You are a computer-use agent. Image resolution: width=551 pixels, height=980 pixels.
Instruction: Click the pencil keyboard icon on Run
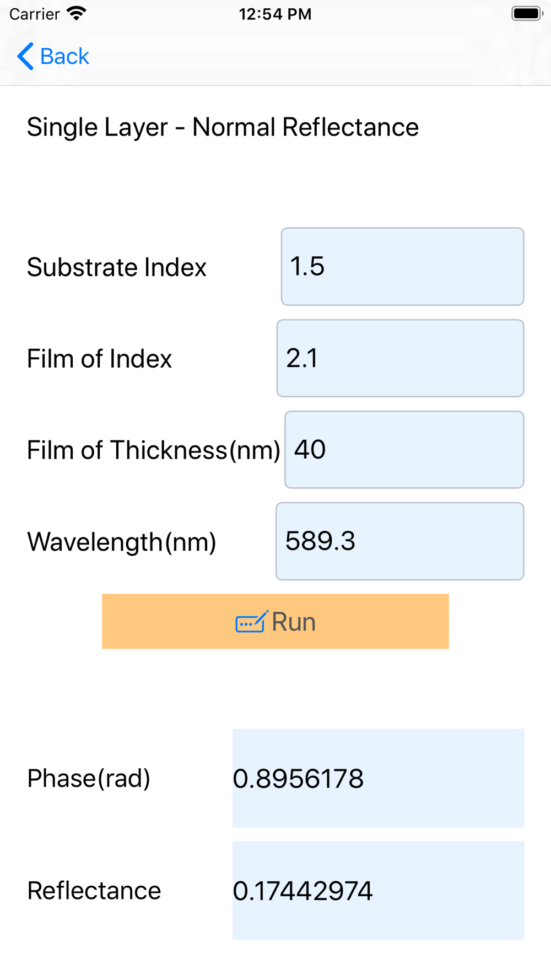(x=252, y=622)
